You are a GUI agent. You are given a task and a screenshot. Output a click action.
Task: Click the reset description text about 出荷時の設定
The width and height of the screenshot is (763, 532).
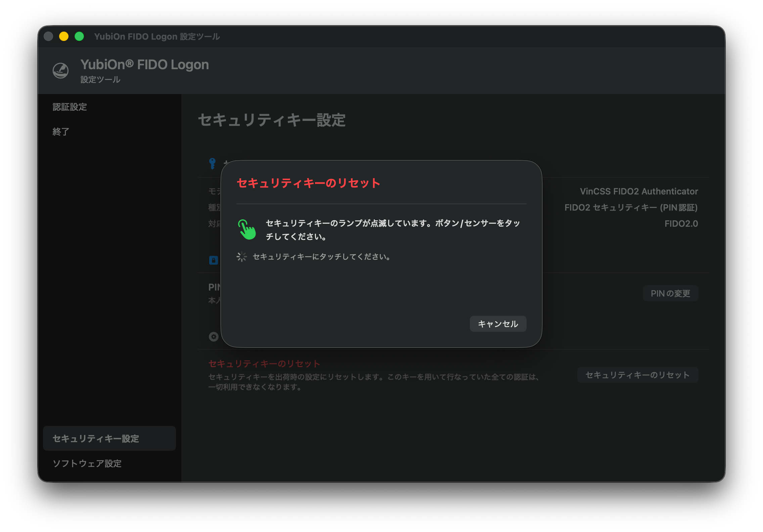(373, 382)
